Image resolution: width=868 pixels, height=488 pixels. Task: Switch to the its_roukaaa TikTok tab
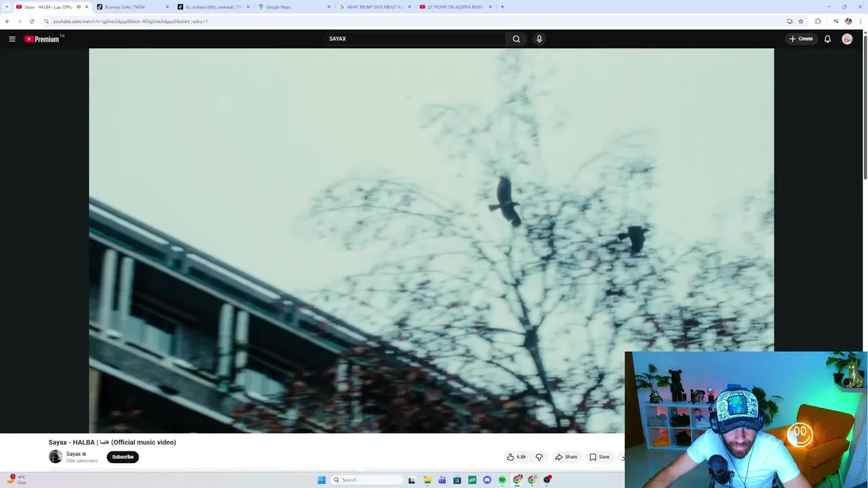(214, 7)
